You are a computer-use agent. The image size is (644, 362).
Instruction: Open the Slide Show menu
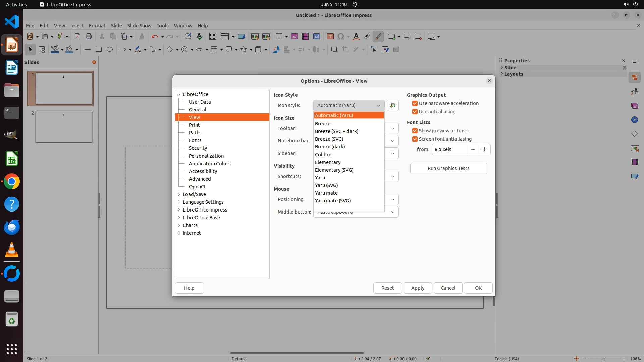[x=139, y=25]
